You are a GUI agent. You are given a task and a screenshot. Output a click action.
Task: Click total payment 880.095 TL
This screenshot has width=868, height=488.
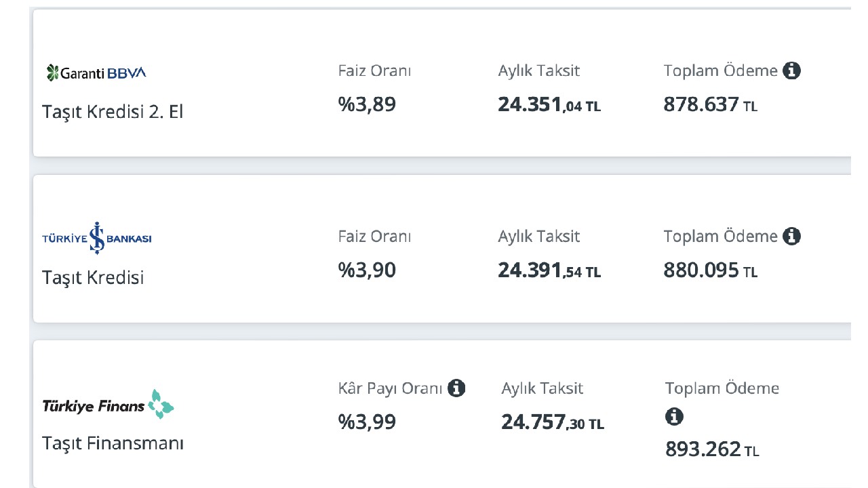coord(711,270)
